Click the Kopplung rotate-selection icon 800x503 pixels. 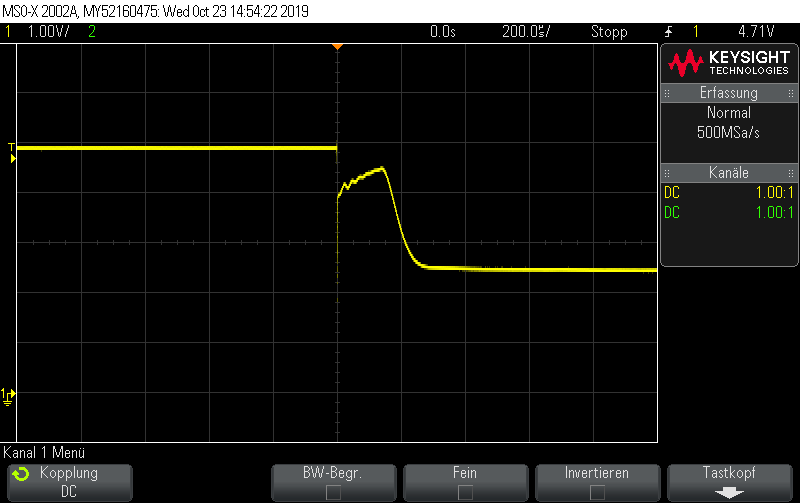coord(21,474)
